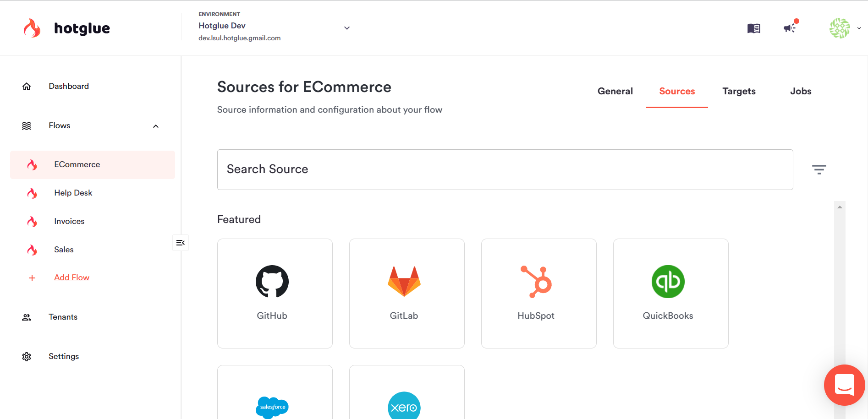Select the QuickBooks source card
The width and height of the screenshot is (868, 419).
[671, 294]
